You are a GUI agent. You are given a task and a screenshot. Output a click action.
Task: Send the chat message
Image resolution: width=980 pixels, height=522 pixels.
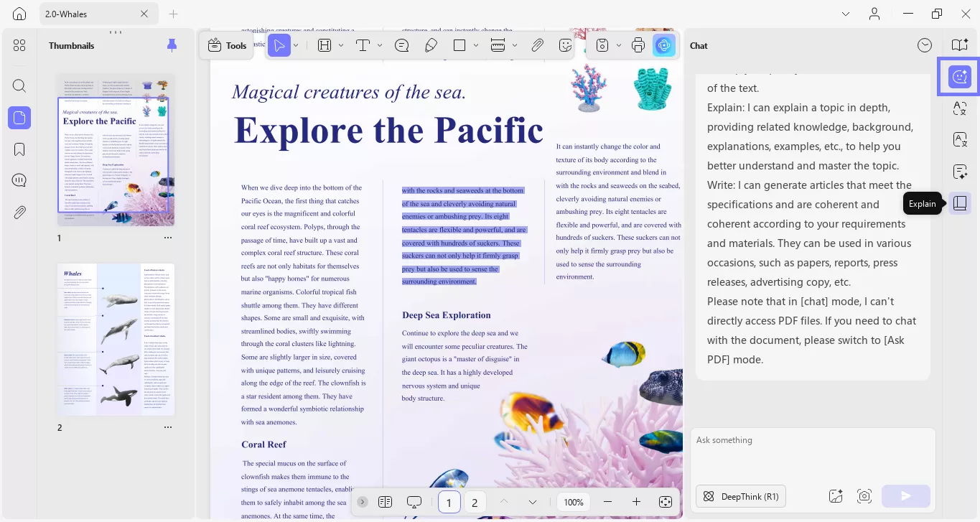(905, 496)
